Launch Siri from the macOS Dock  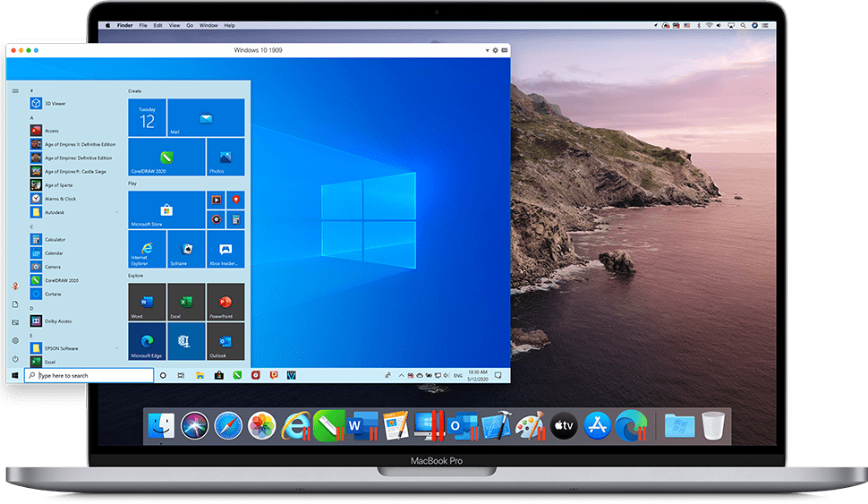pos(194,426)
